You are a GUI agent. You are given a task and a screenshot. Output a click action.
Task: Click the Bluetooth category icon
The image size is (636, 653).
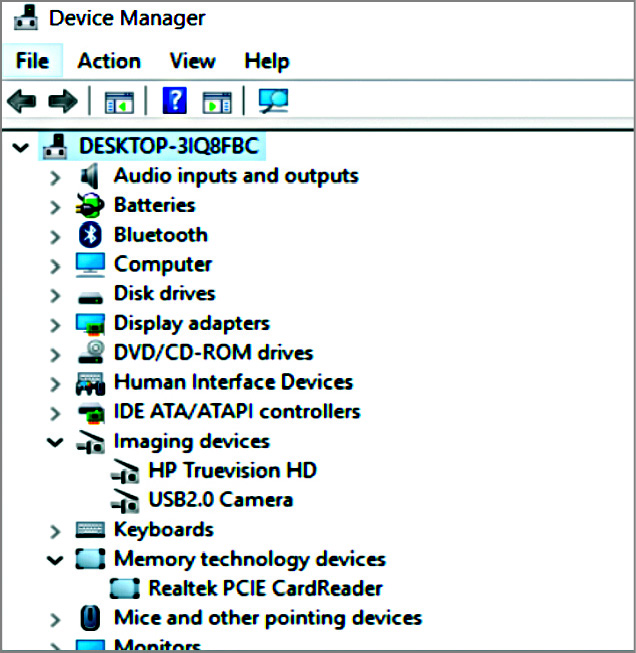point(91,235)
